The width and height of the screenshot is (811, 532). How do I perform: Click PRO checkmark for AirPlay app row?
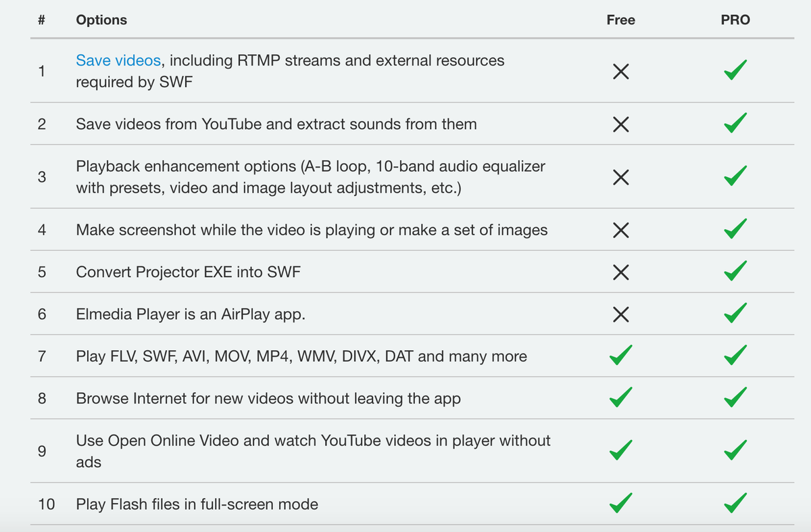[x=735, y=314]
